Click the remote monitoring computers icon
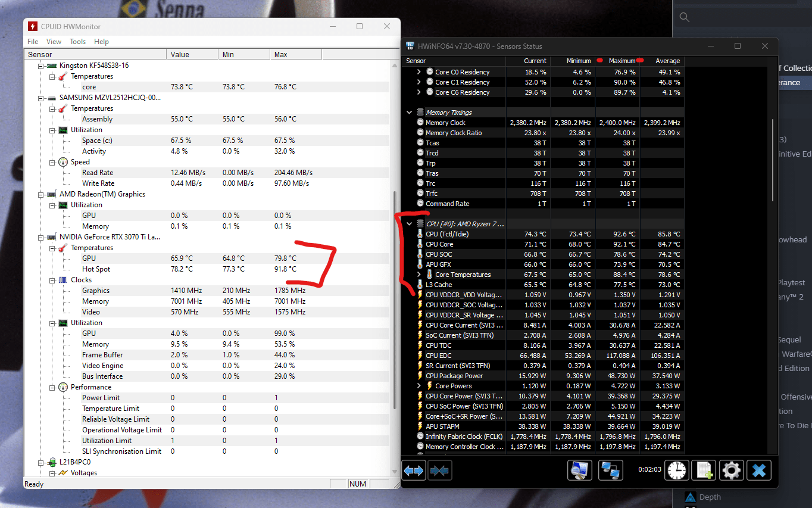The width and height of the screenshot is (812, 508). 611,470
